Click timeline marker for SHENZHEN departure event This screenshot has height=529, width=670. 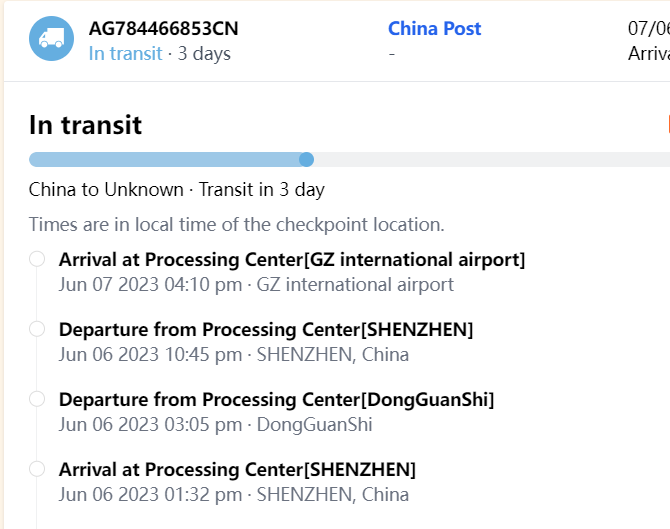pyautogui.click(x=37, y=329)
